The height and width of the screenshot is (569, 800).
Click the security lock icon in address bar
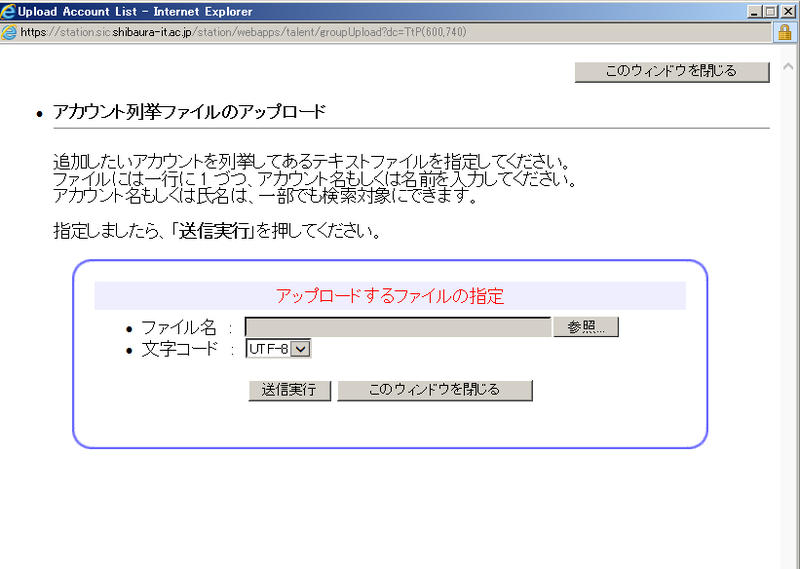(x=785, y=33)
